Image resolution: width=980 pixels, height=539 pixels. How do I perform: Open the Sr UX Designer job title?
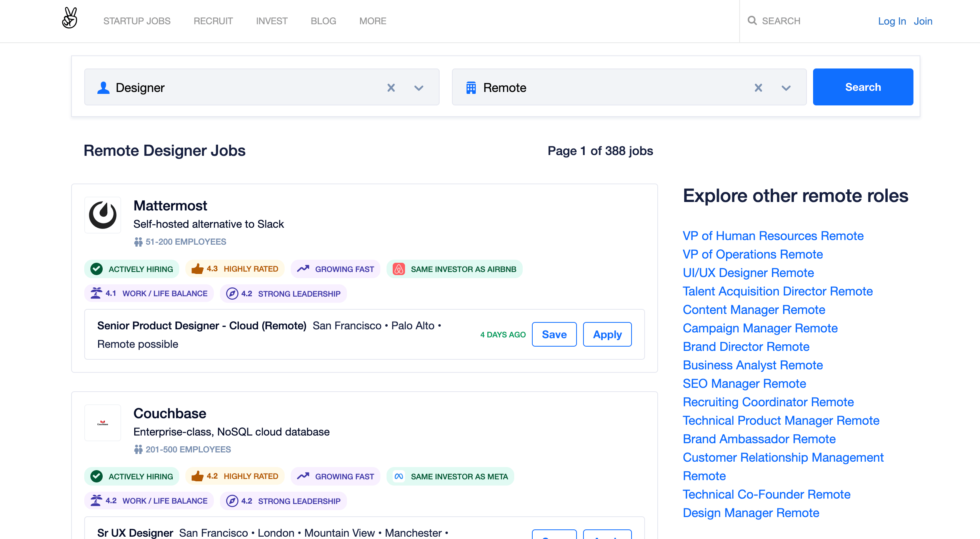135,533
